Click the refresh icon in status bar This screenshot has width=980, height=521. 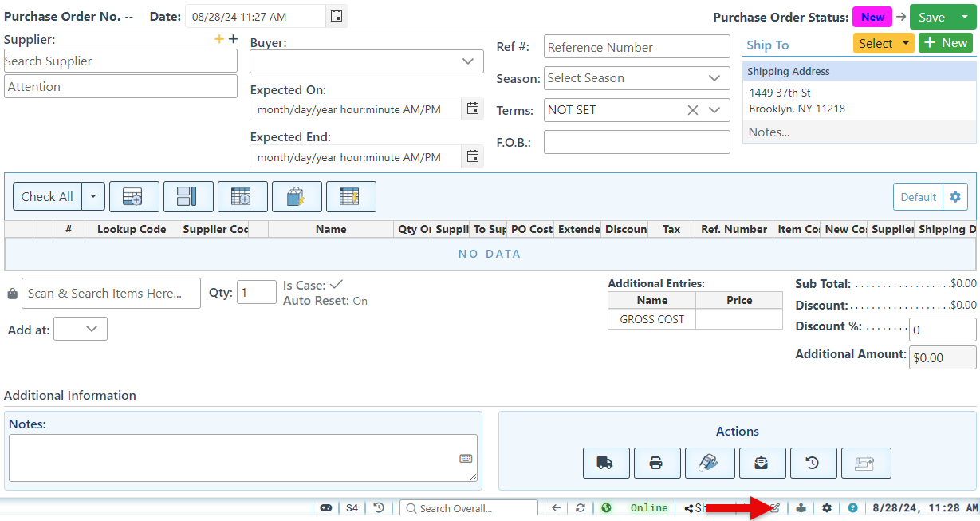click(x=580, y=508)
